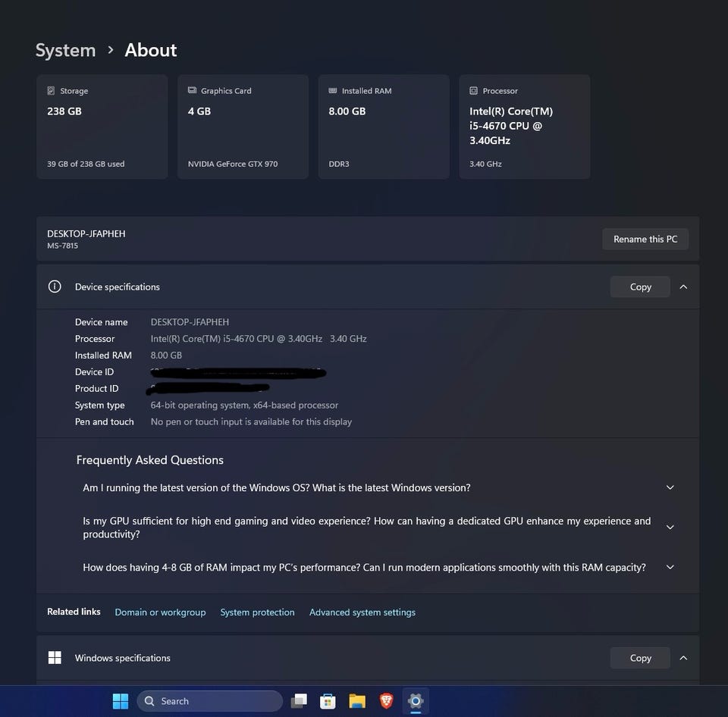Click the Product ID label
The image size is (728, 717).
pyautogui.click(x=96, y=388)
